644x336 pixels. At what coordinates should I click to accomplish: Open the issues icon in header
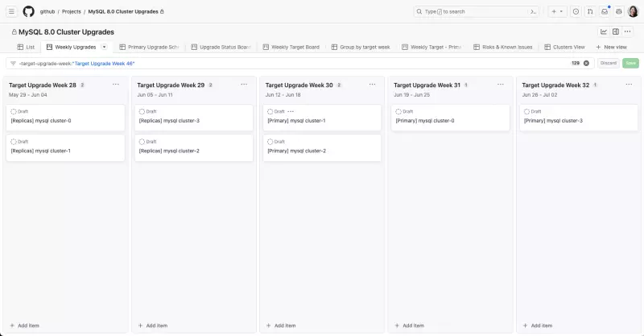pos(576,11)
